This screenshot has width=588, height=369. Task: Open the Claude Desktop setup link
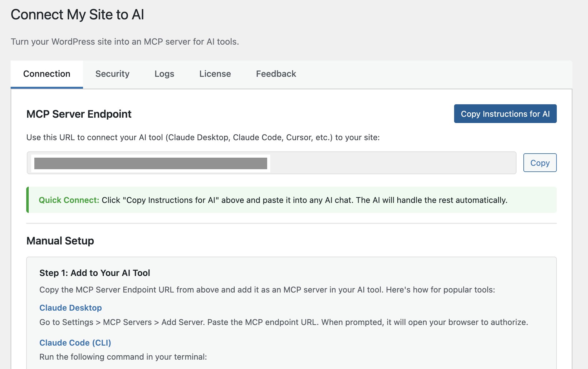click(70, 308)
